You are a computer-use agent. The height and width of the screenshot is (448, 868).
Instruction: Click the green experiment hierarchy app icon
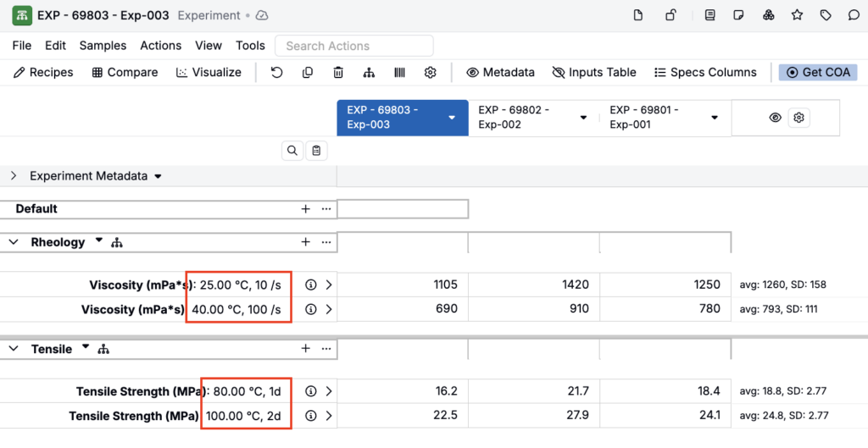point(23,15)
